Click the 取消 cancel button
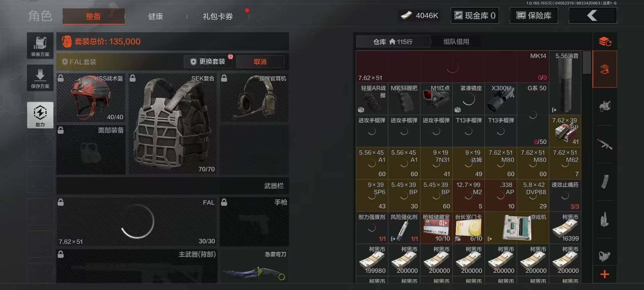 tap(260, 62)
